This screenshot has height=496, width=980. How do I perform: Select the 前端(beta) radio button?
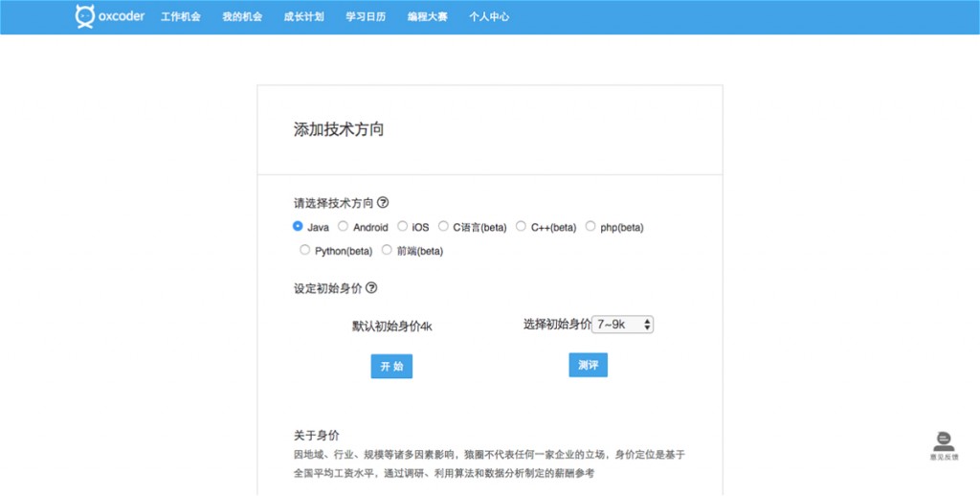tap(387, 251)
